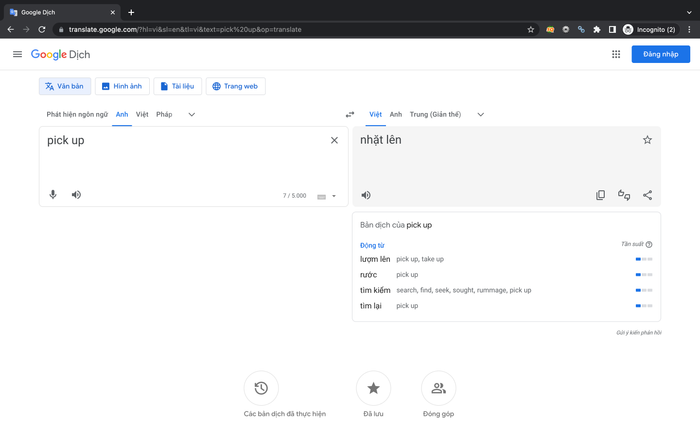Select Anh as source language
700x438 pixels.
(x=122, y=114)
